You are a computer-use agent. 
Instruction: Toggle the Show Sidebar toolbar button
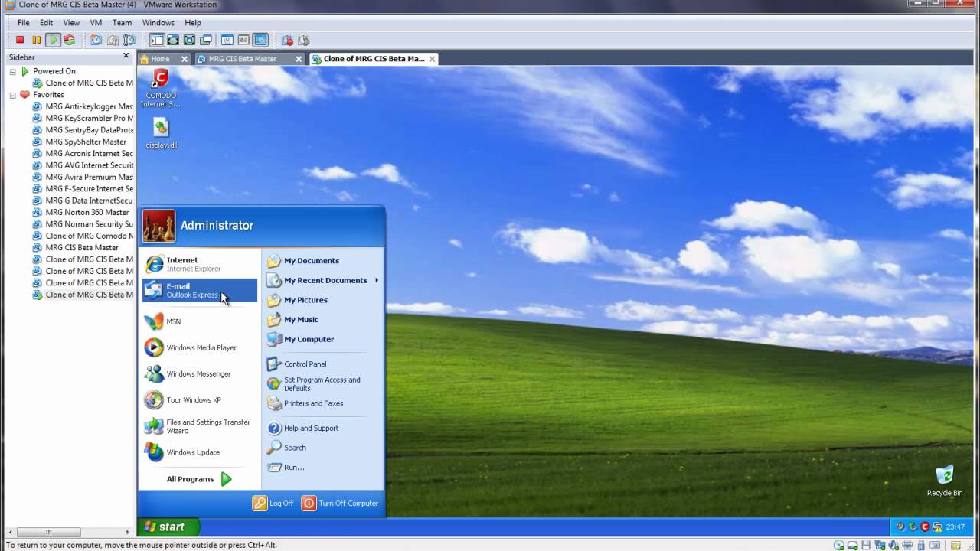[x=157, y=40]
